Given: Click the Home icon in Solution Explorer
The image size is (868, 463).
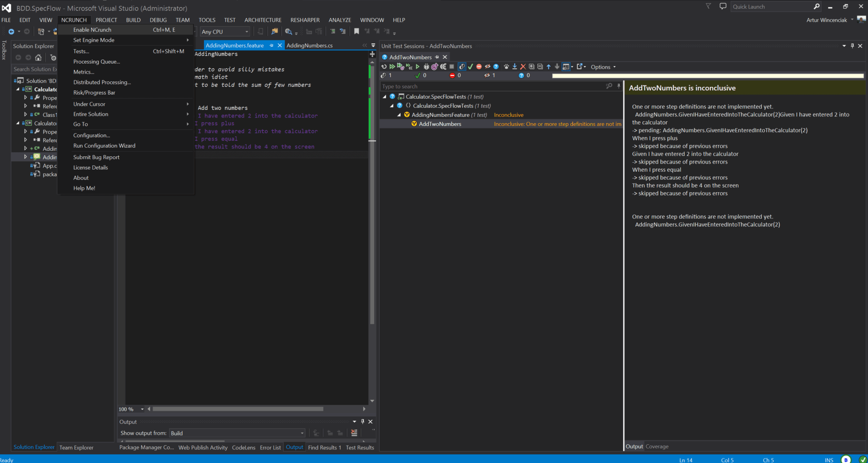Looking at the screenshot, I should tap(38, 58).
